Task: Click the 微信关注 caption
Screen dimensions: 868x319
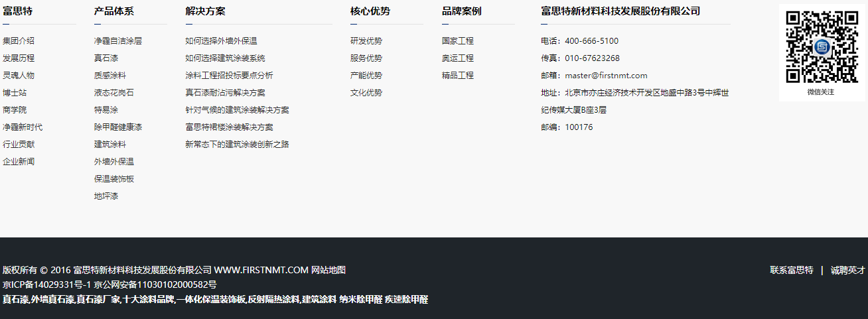Action: pyautogui.click(x=821, y=92)
